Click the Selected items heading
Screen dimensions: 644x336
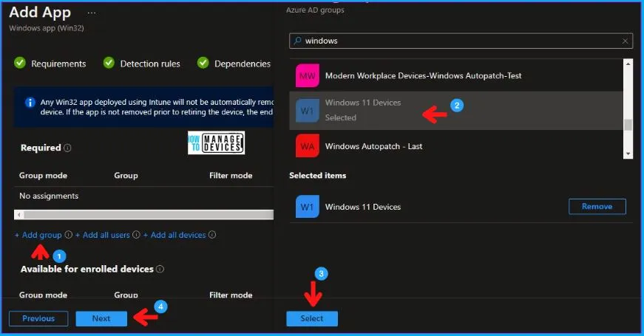click(x=317, y=176)
